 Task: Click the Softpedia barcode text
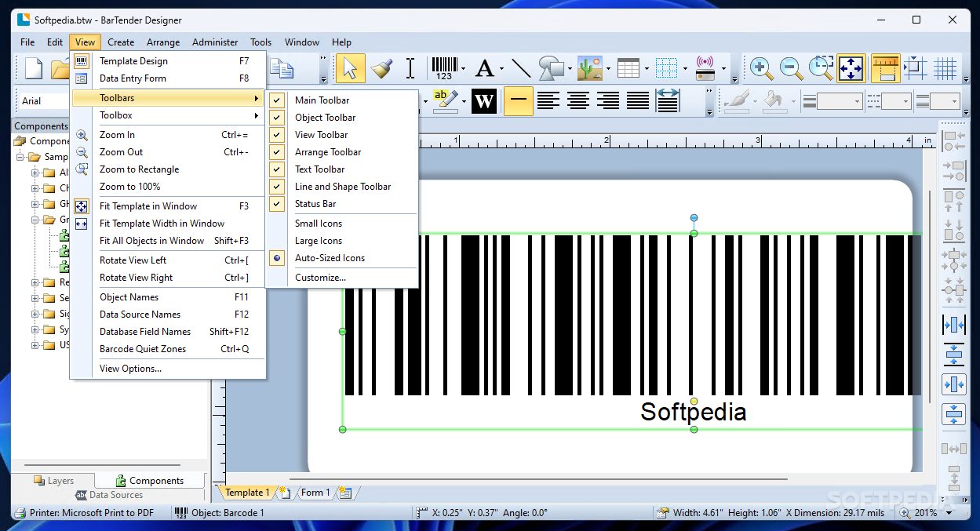pos(693,412)
